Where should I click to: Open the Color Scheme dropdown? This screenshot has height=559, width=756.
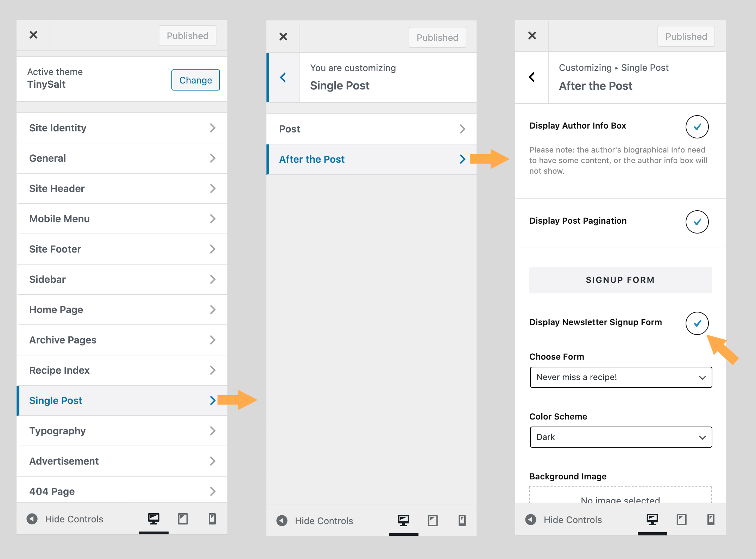click(620, 437)
